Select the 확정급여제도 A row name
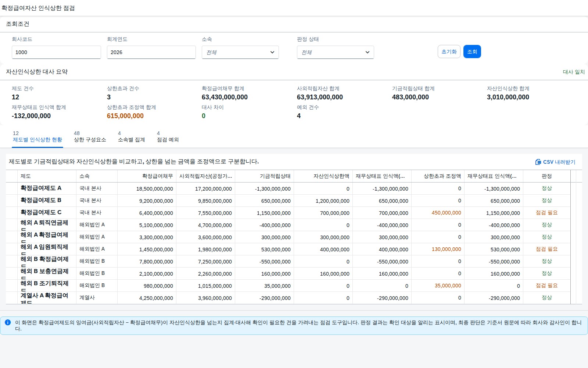This screenshot has height=368, width=588. (x=41, y=188)
